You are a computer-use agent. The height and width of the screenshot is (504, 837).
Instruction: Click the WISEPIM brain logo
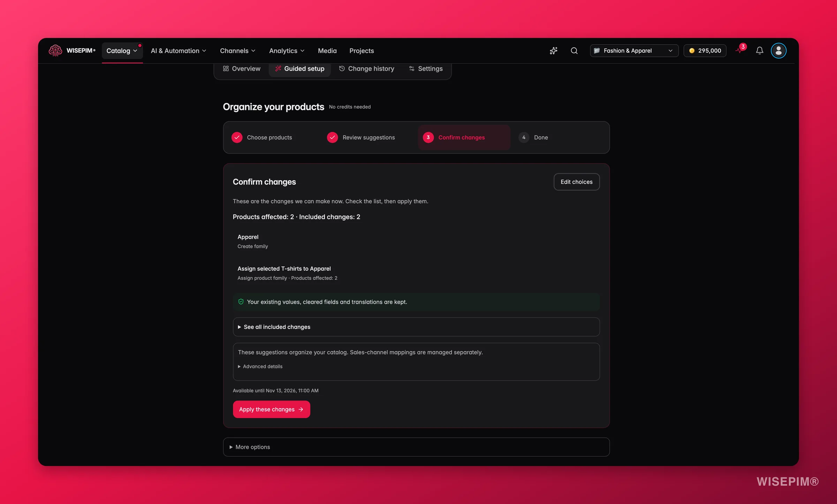pos(55,51)
